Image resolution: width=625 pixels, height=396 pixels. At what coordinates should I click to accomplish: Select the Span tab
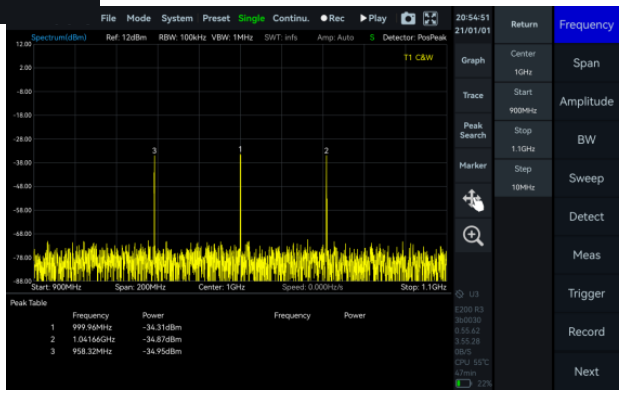tap(586, 63)
